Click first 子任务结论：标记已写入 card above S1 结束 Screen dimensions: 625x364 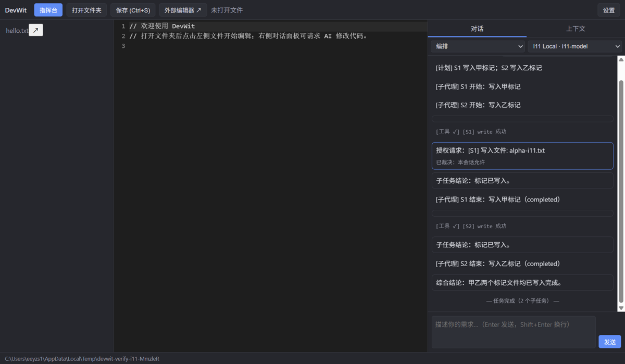(522, 181)
